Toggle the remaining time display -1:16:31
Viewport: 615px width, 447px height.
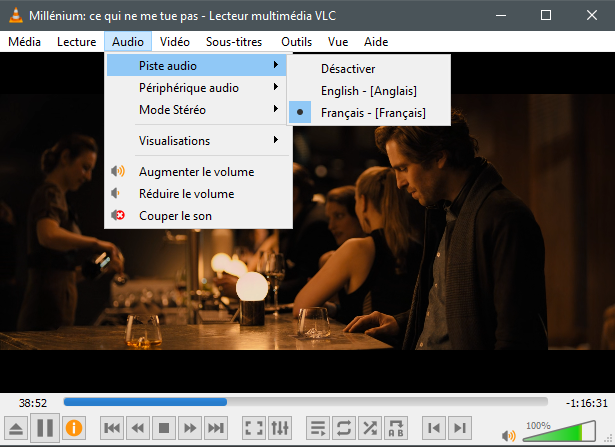click(586, 403)
